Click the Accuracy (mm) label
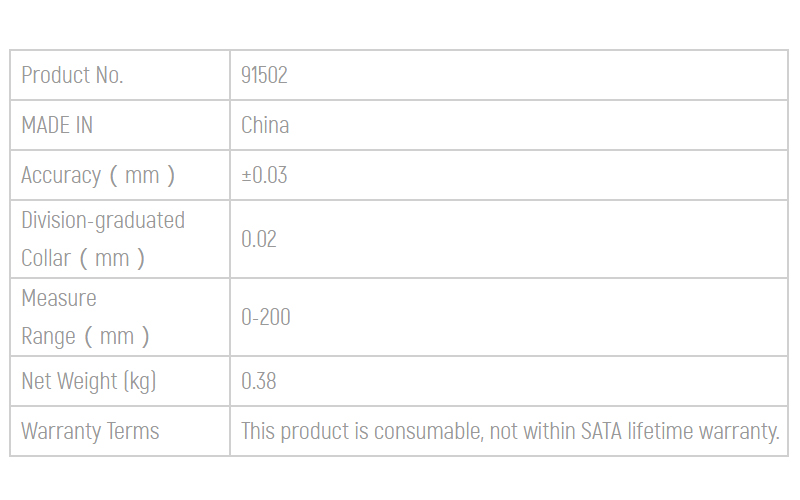Viewport: 800px width, 500px height. [98, 175]
